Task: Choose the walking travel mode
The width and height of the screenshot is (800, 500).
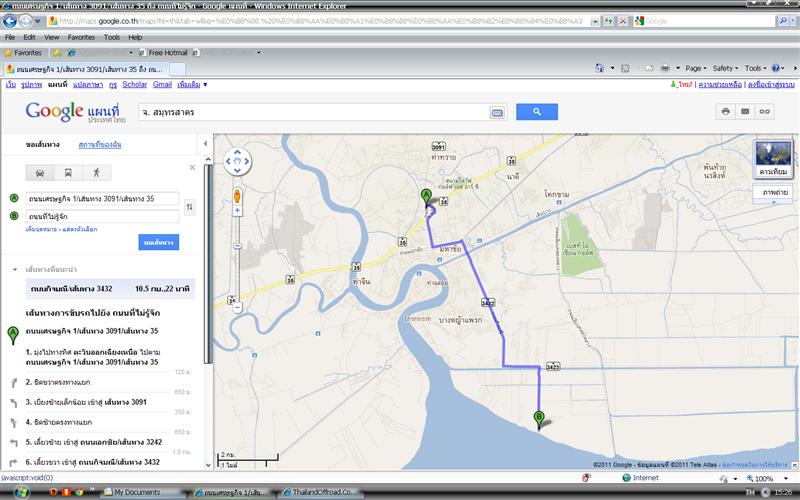Action: point(97,172)
